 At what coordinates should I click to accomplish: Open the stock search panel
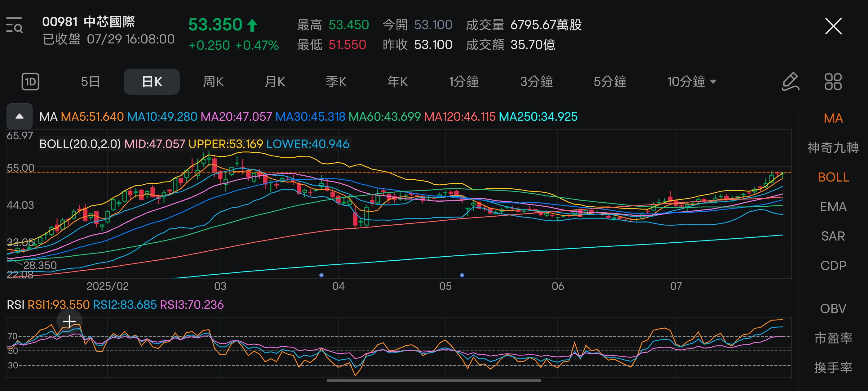15,26
